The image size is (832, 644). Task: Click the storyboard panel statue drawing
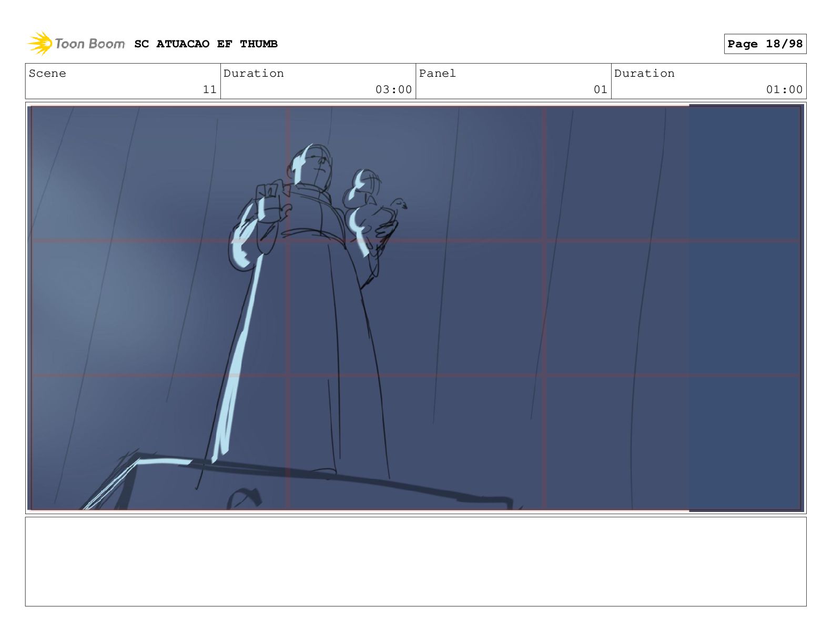click(x=415, y=308)
